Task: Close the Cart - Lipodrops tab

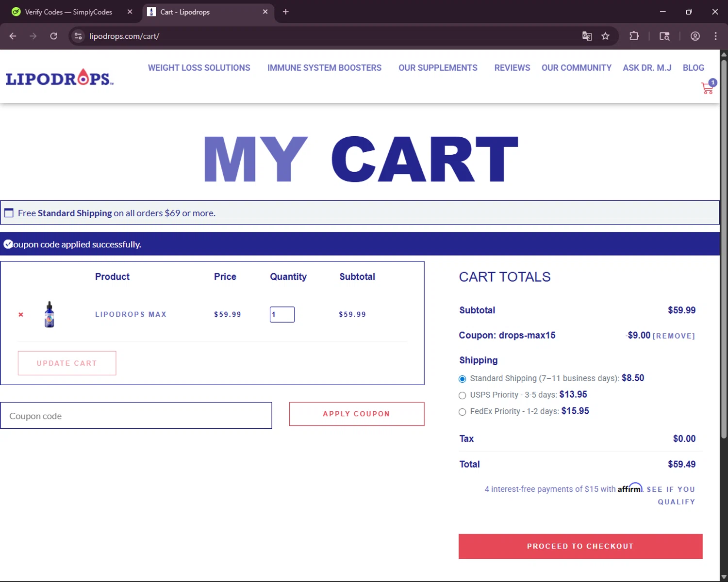Action: pyautogui.click(x=265, y=12)
